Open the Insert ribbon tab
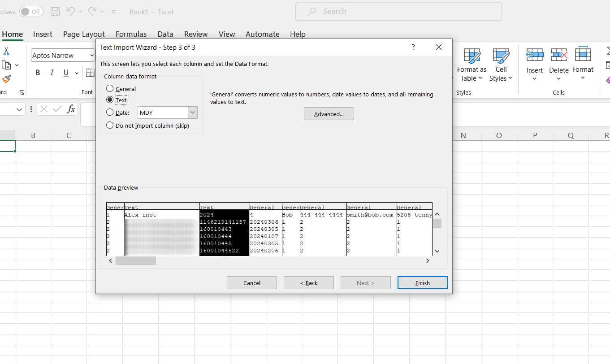The width and height of the screenshot is (610, 364). [x=43, y=34]
